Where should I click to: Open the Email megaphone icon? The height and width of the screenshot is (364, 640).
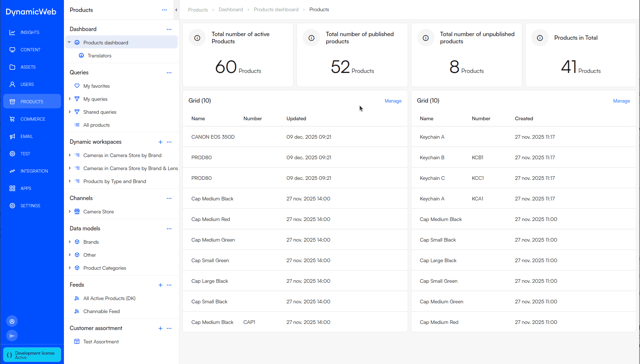(x=12, y=136)
